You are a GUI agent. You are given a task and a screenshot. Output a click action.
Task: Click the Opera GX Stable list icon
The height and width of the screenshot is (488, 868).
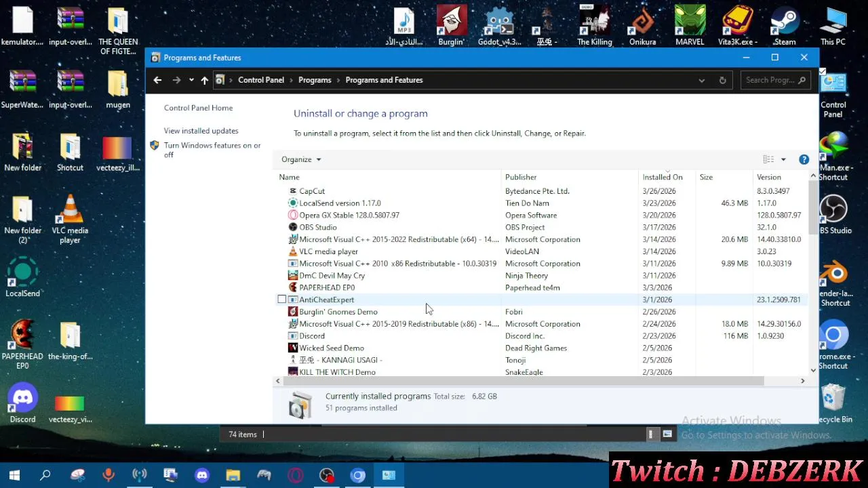coord(293,216)
